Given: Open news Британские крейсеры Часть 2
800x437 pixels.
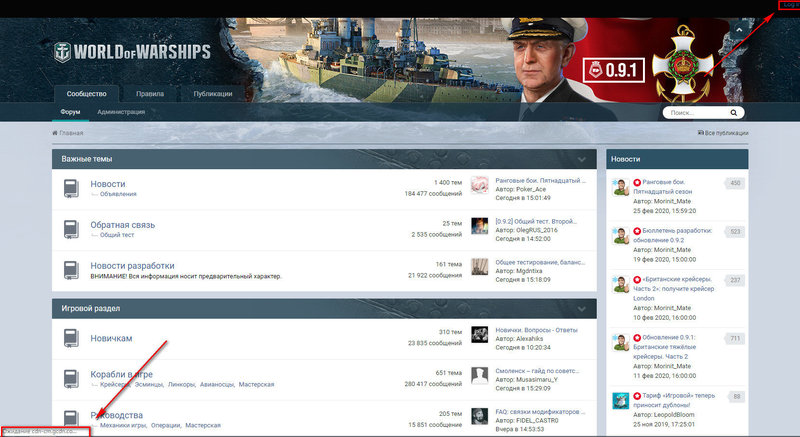Looking at the screenshot, I should tap(673, 289).
